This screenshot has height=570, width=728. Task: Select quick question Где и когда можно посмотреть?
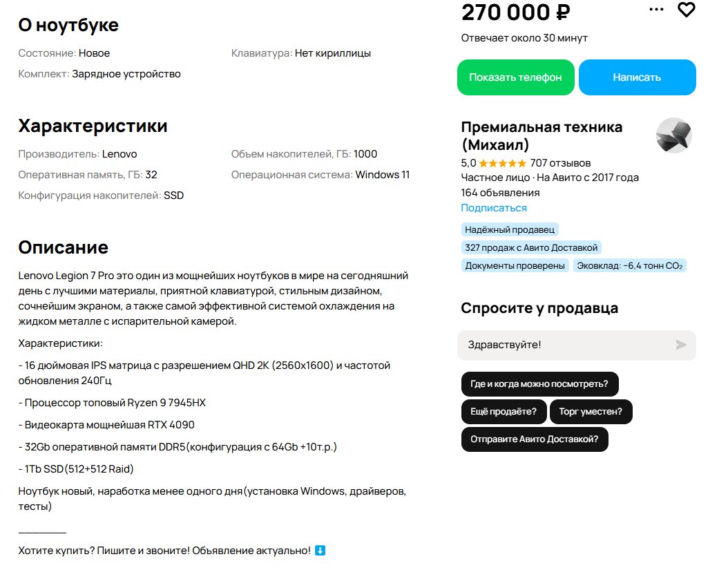point(539,383)
